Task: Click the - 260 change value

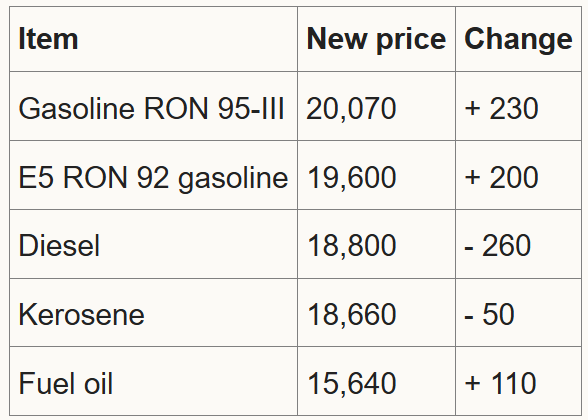Action: 498,246
